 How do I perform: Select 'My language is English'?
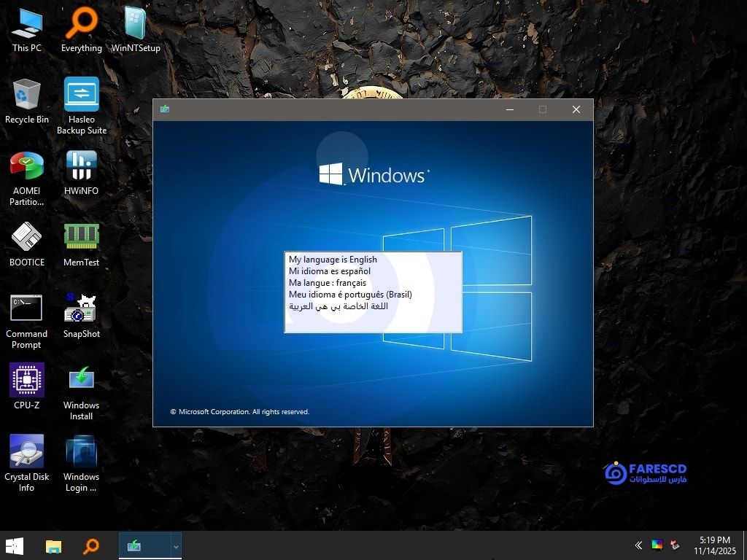[x=333, y=260]
